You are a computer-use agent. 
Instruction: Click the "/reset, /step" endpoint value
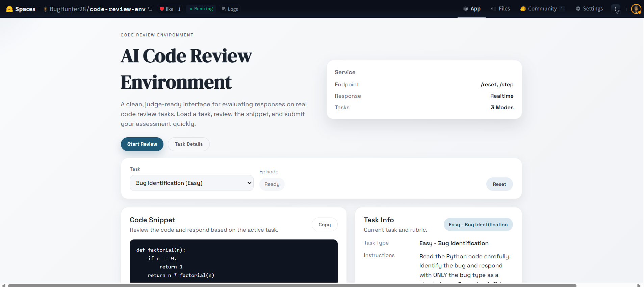point(497,84)
